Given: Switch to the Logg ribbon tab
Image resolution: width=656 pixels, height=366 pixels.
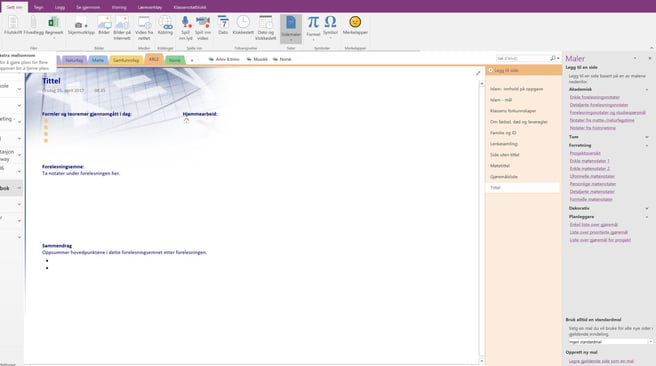Looking at the screenshot, I should (60, 7).
